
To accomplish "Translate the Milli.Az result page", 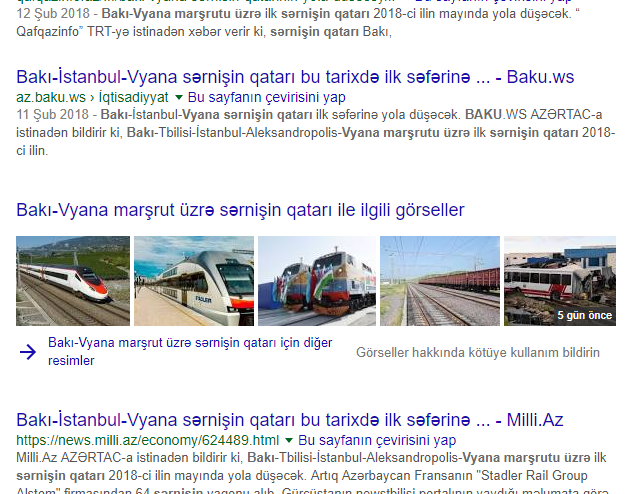I will pyautogui.click(x=377, y=440).
